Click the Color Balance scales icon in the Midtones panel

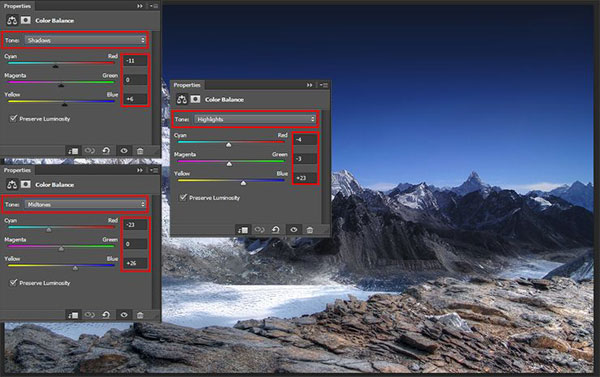coord(12,184)
